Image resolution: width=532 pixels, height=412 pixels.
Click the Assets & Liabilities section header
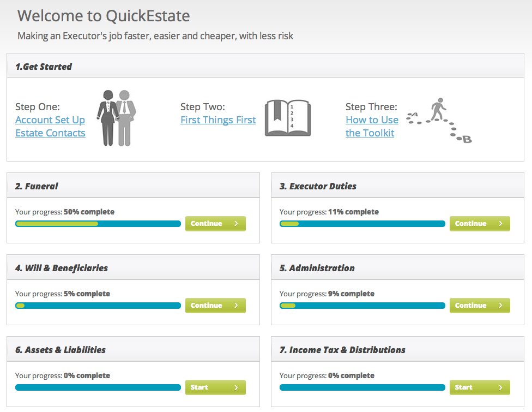[60, 350]
